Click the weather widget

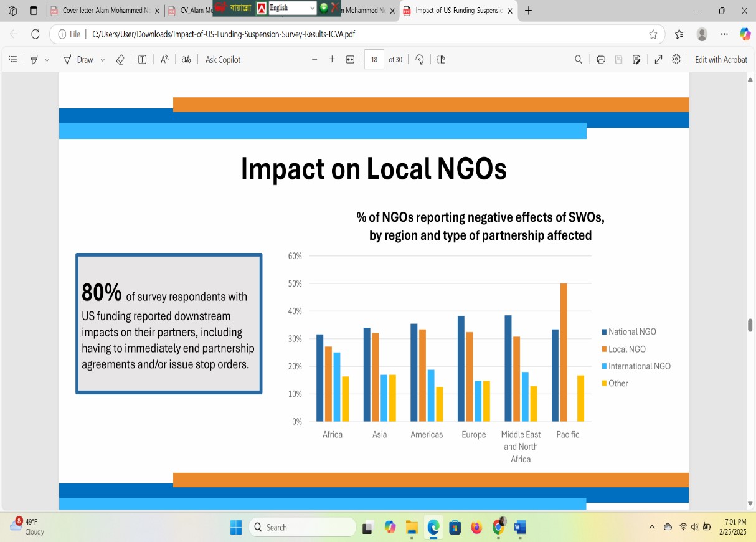(x=27, y=526)
